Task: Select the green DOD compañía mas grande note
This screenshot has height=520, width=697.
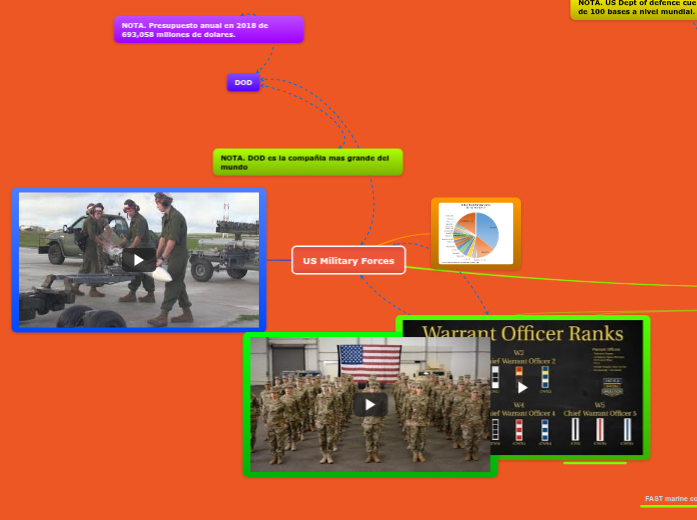Action: [x=308, y=162]
